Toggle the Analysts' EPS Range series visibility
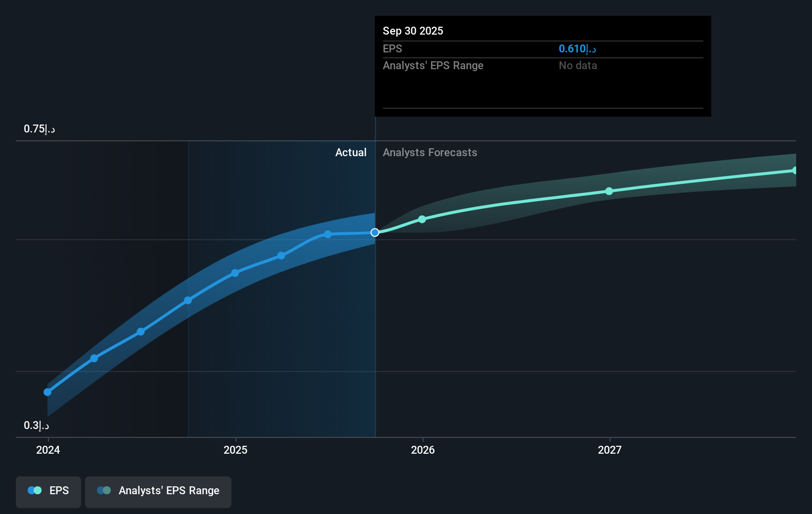The width and height of the screenshot is (812, 514). [158, 492]
